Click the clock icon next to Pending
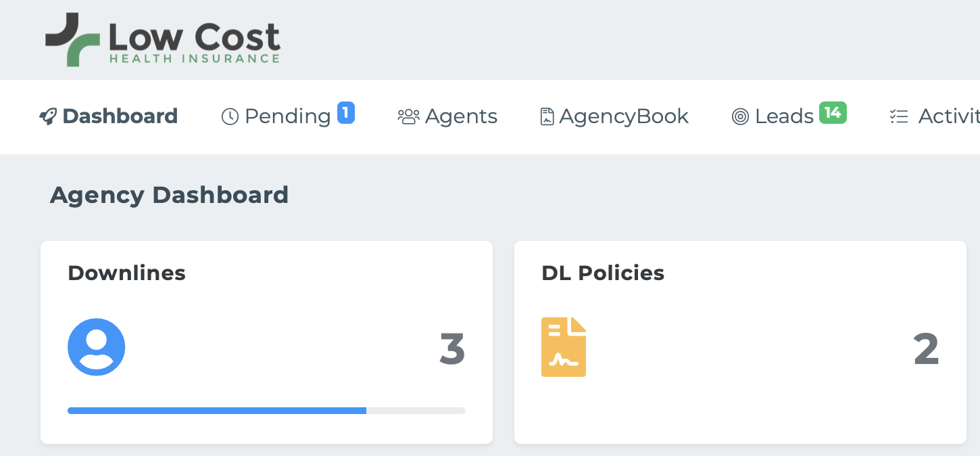This screenshot has width=980, height=456. [x=230, y=116]
